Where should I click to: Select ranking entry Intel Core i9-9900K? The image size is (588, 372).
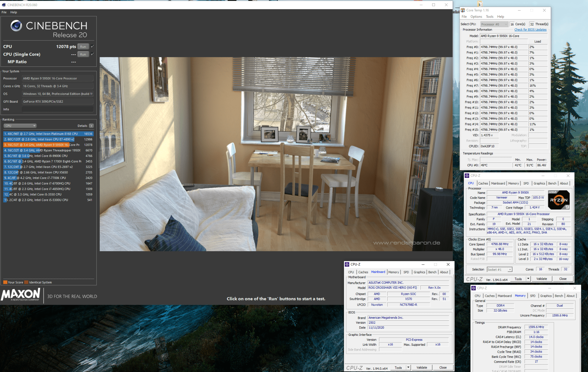click(48, 156)
